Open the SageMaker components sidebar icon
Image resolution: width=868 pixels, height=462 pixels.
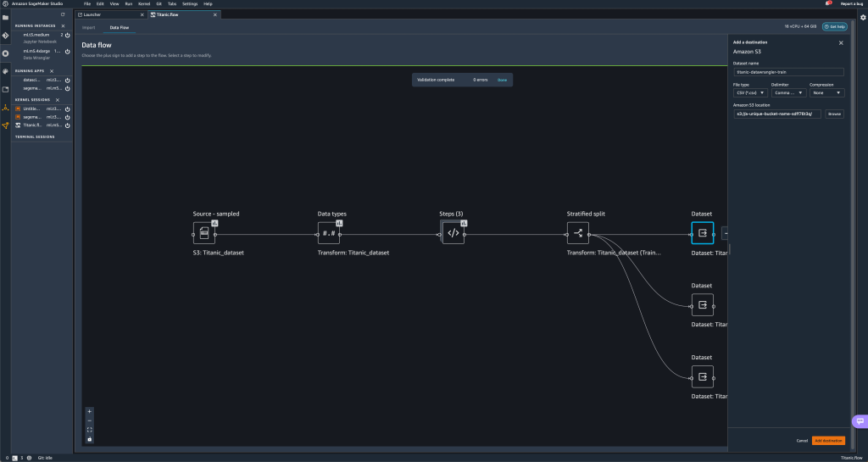[6, 108]
